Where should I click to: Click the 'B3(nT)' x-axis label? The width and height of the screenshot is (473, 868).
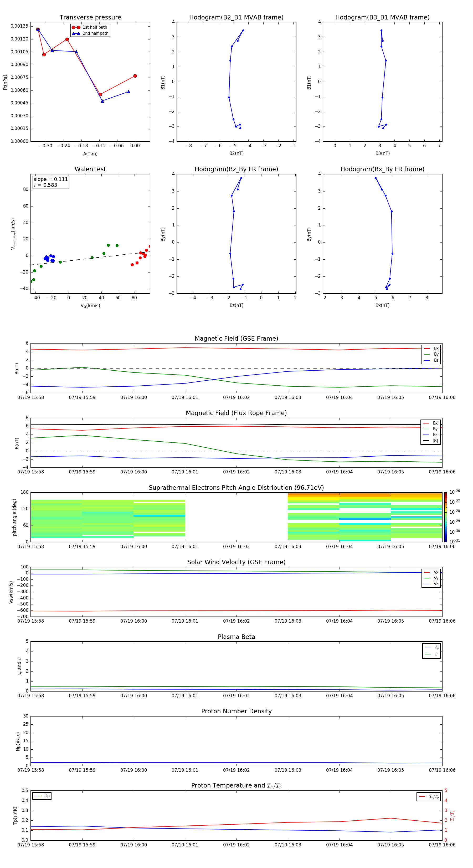click(382, 153)
